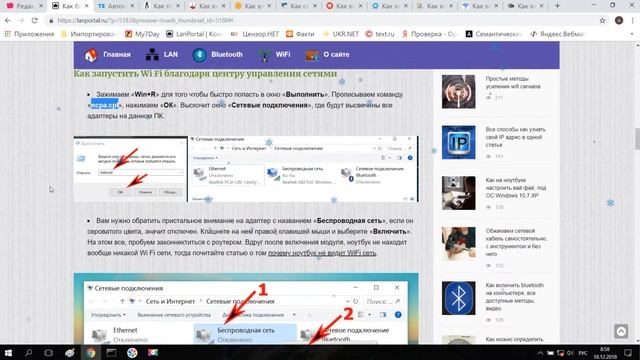Viewport: 640px width, 360px height.
Task: Open the Выполнить and Сетевые подключения screenshot image
Action: [246, 169]
